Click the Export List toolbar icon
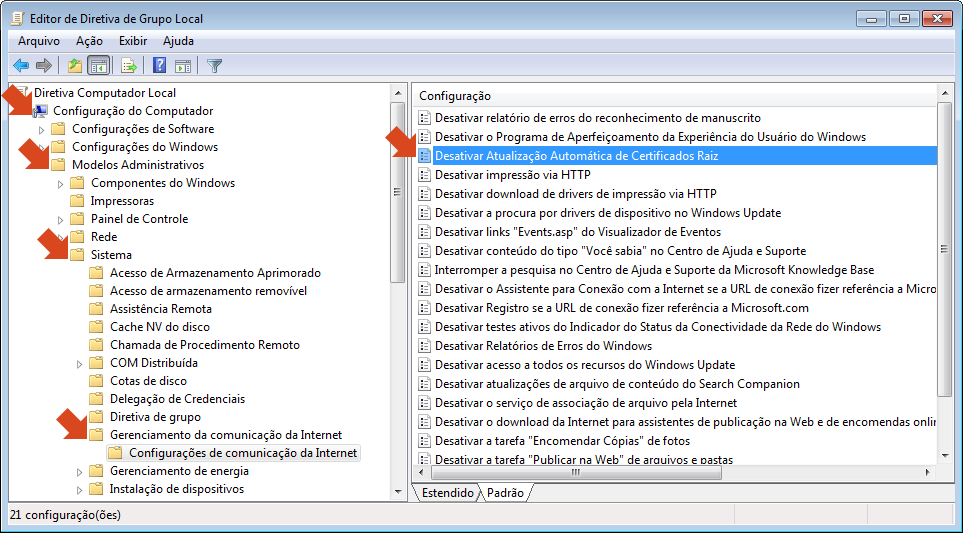Viewport: 963px width, 533px height. [128, 66]
